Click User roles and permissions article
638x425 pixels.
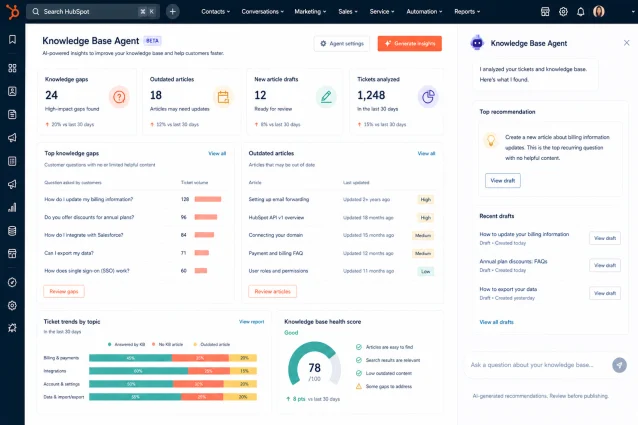coord(278,271)
